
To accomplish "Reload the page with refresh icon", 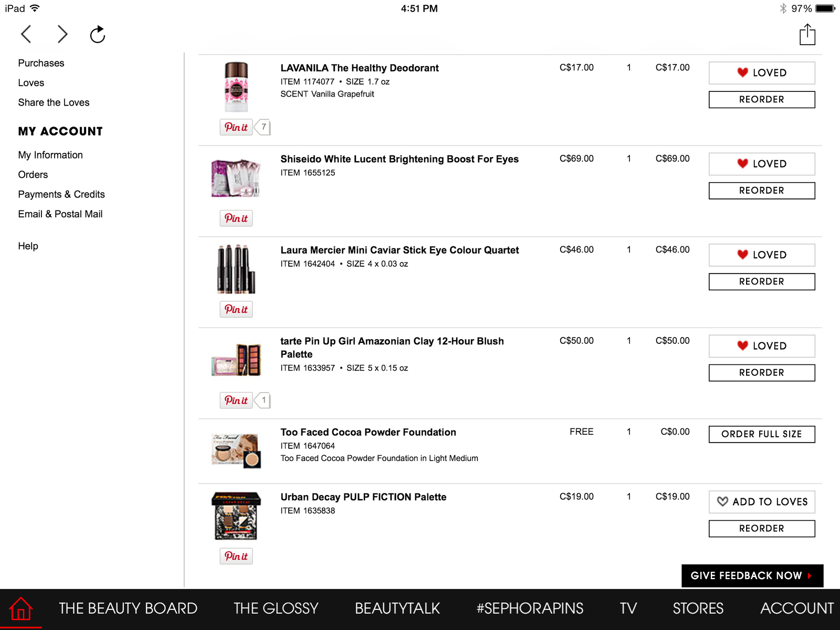I will (98, 35).
